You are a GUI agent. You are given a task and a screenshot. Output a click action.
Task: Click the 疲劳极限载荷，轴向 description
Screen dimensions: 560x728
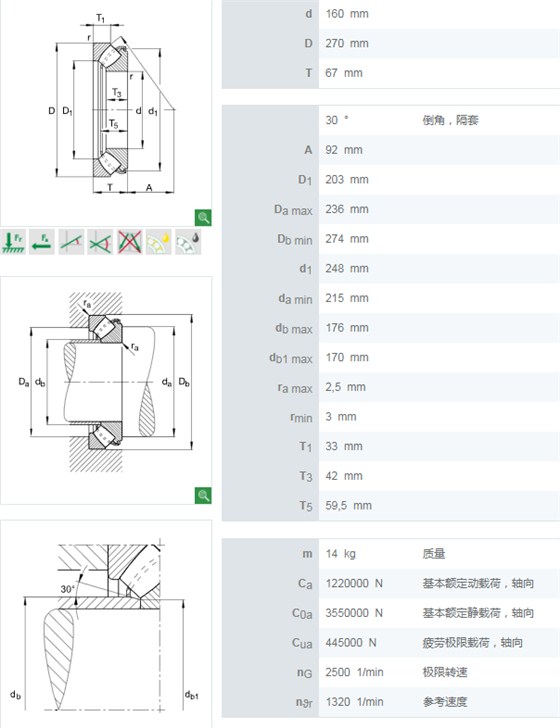pos(472,643)
